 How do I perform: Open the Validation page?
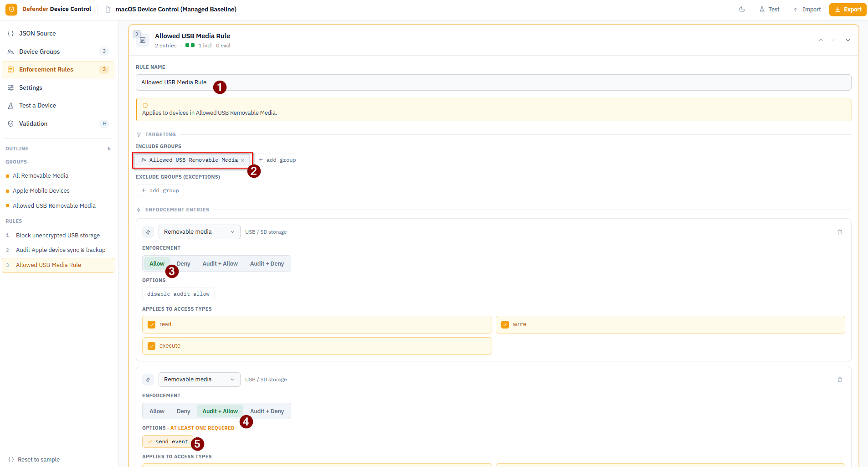tap(58, 123)
